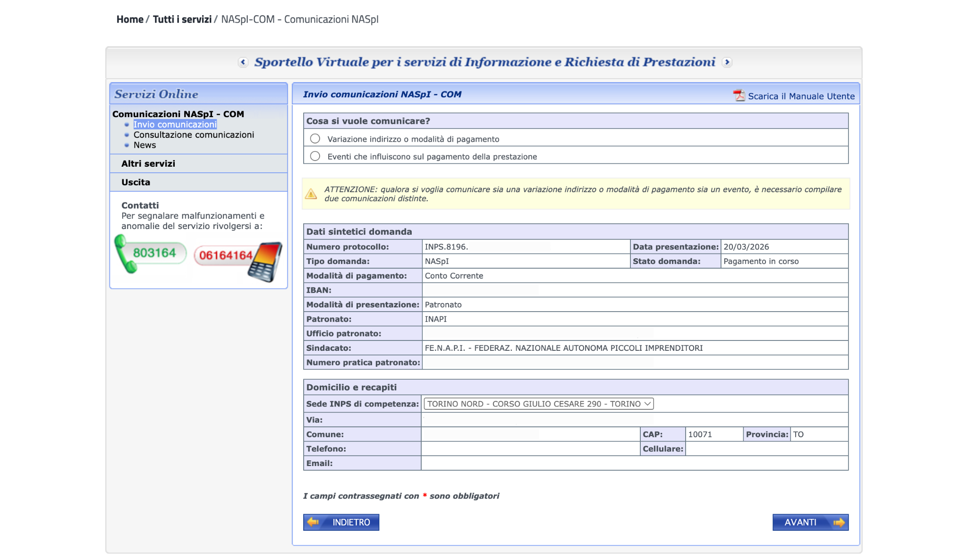Click the Dati sintetici domanda heading
This screenshot has width=968, height=560.
point(359,232)
